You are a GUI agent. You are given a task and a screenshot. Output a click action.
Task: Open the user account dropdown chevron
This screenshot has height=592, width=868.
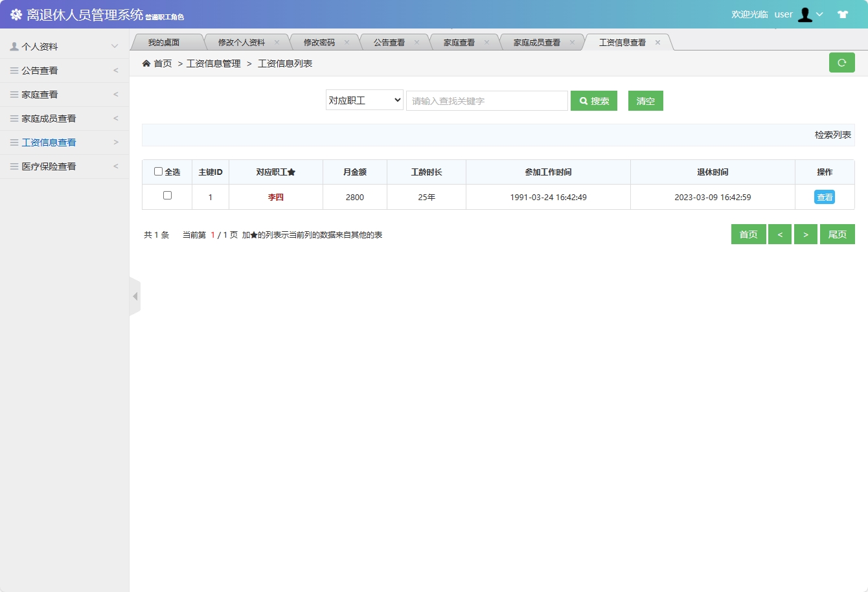click(819, 14)
